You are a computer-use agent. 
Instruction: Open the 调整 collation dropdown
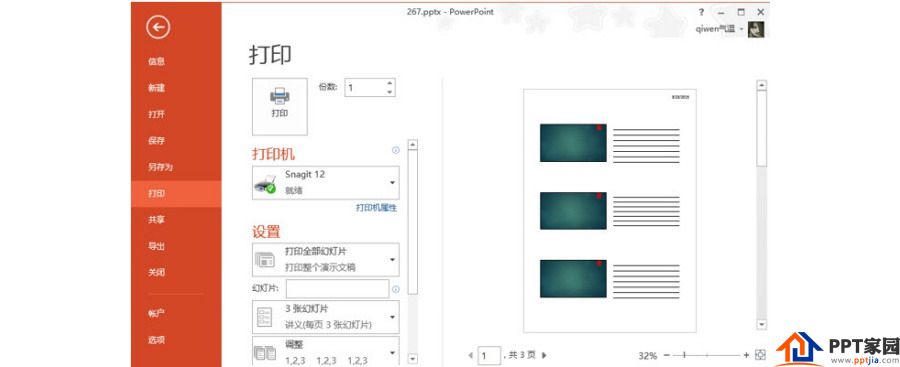click(325, 351)
